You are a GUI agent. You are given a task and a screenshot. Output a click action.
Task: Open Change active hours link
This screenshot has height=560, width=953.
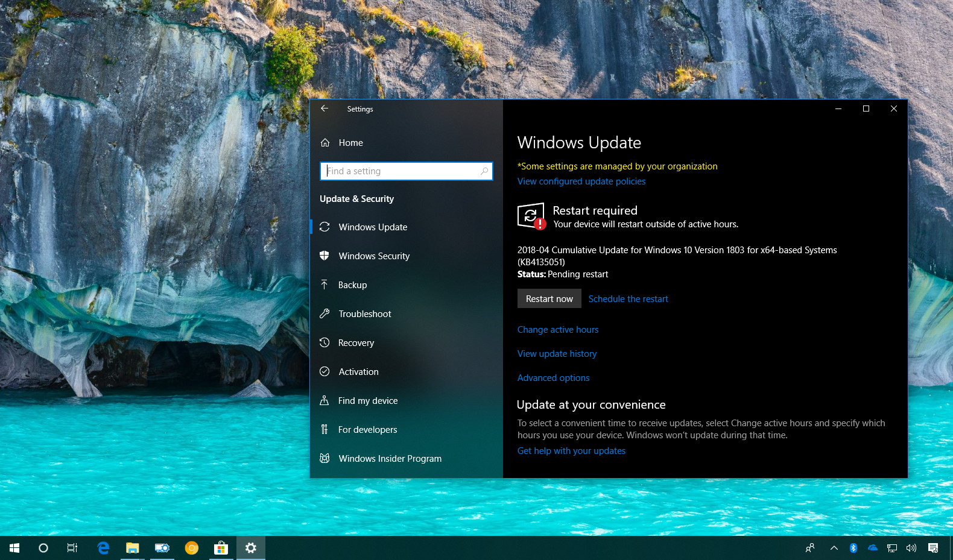pos(558,330)
